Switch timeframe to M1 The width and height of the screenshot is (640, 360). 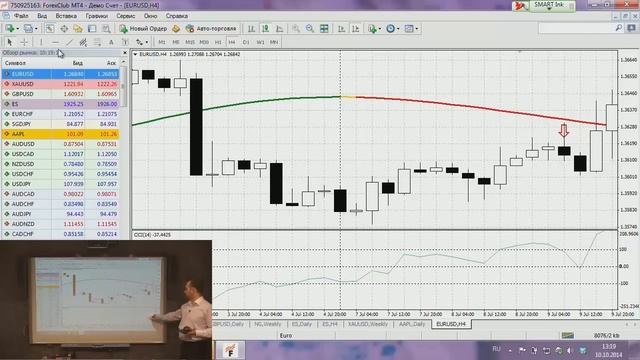click(162, 42)
